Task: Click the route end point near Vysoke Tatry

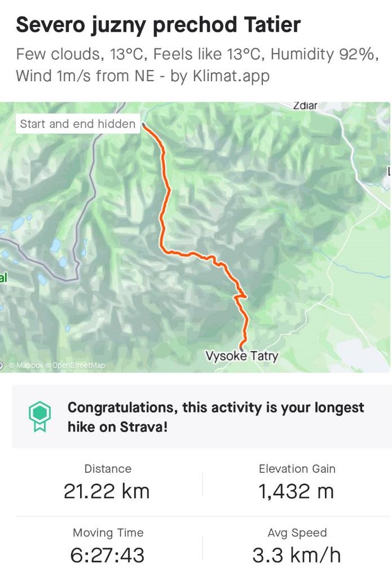Action: [242, 346]
